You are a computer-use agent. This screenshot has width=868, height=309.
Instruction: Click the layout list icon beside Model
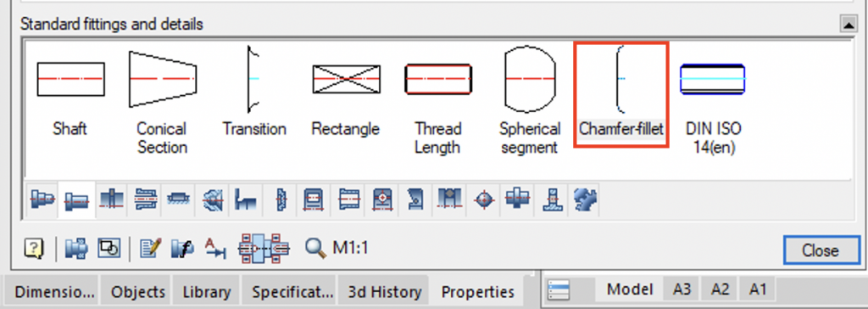[x=559, y=289]
